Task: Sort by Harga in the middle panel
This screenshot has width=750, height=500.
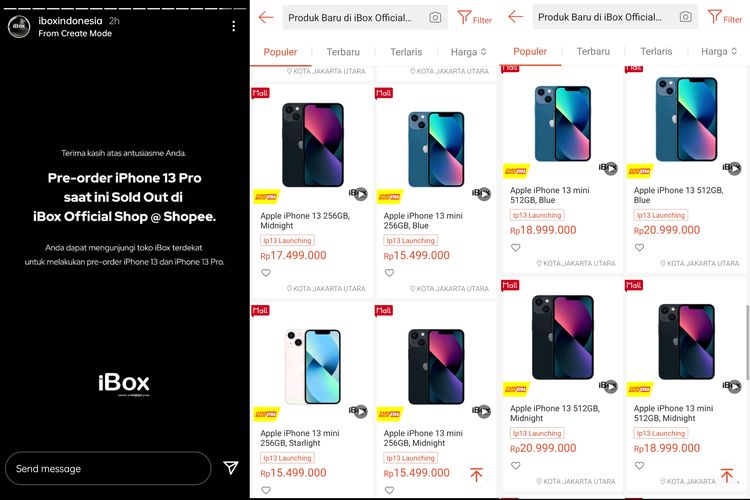Action: pos(468,52)
